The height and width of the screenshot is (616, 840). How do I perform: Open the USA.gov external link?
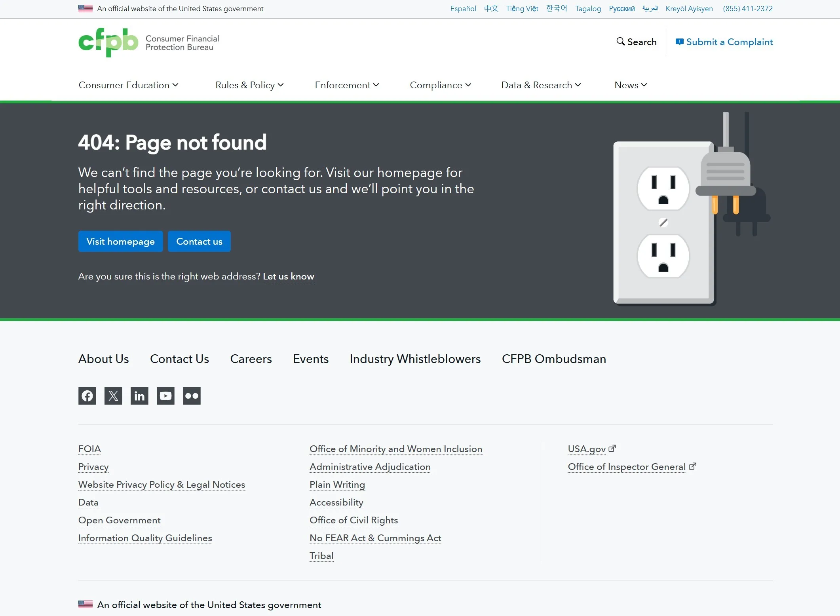[x=587, y=449]
